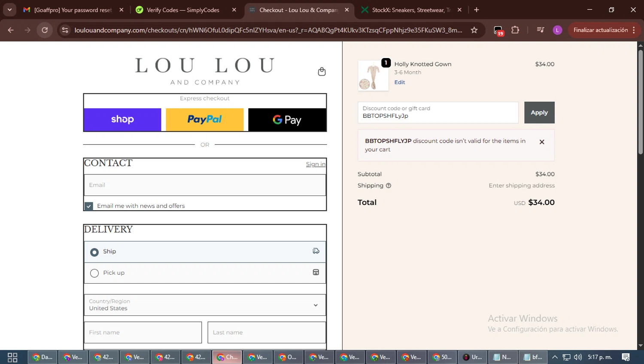Screen dimensions: 644x364
Task: Close the Checkout Lou Lou tab
Action: coord(347,10)
